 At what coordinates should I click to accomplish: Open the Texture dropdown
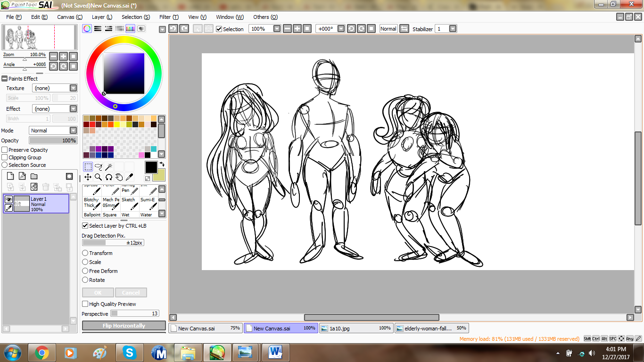(x=73, y=88)
